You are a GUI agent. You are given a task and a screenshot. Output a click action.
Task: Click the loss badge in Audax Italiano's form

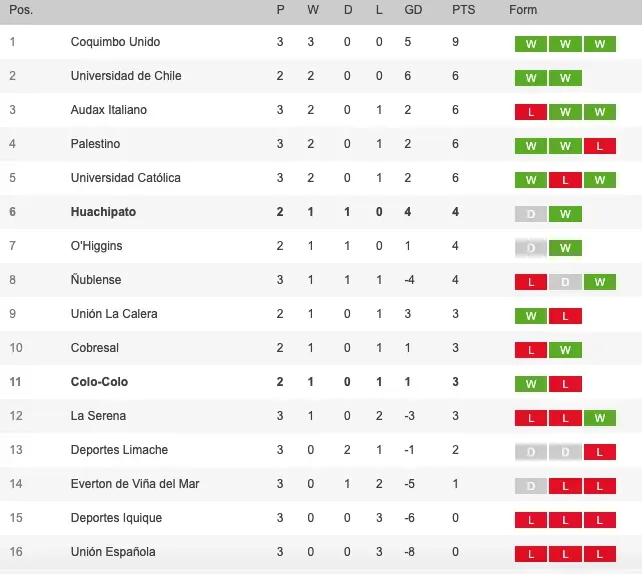(530, 111)
